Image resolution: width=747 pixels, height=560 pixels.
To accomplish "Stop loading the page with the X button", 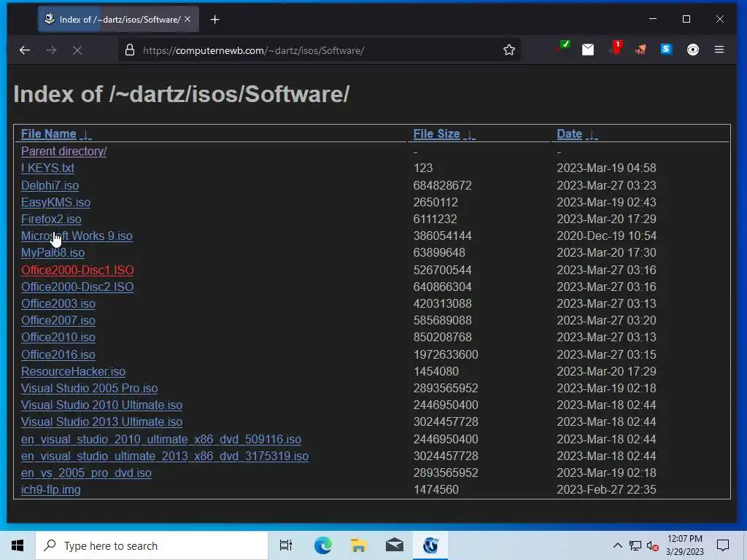I will pyautogui.click(x=77, y=50).
